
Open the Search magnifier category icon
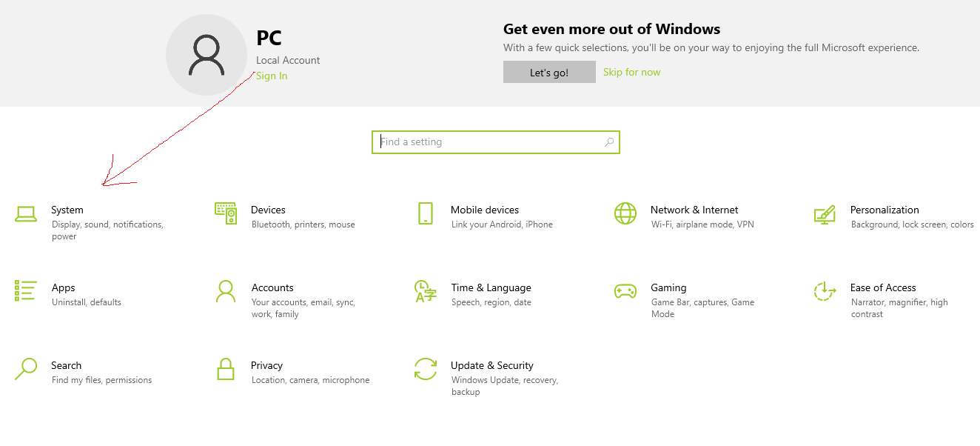click(x=26, y=368)
